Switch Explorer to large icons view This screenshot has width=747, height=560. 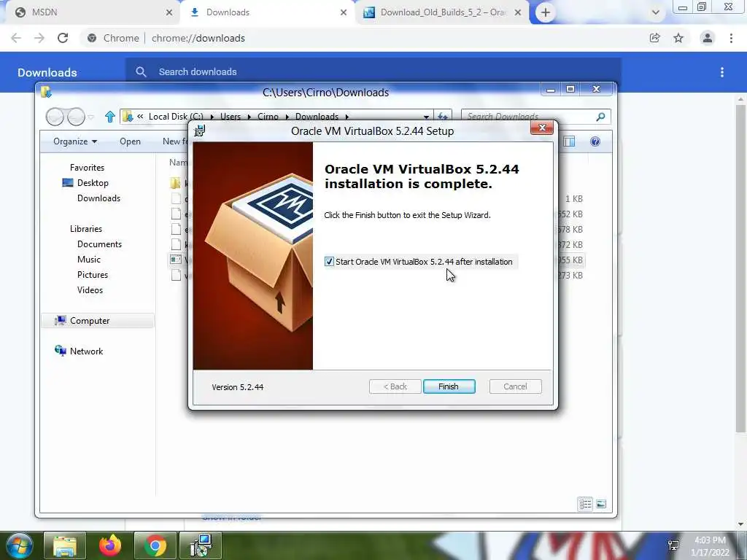601,504
